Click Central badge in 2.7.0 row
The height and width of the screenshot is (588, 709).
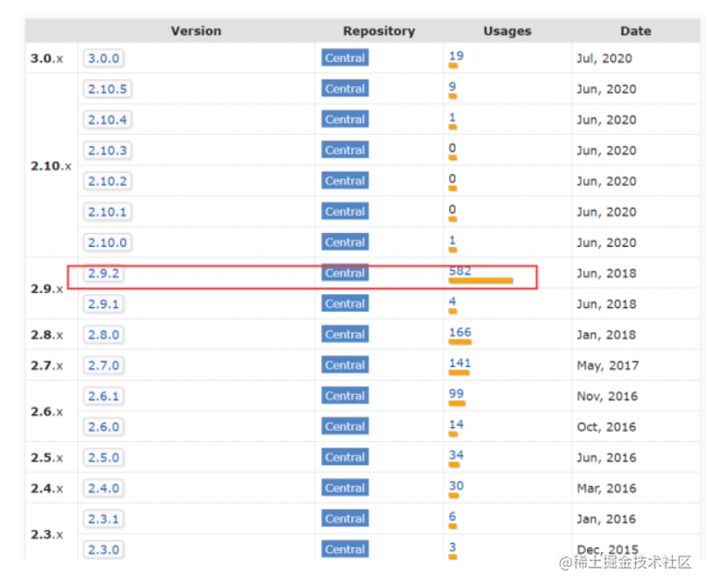[345, 365]
